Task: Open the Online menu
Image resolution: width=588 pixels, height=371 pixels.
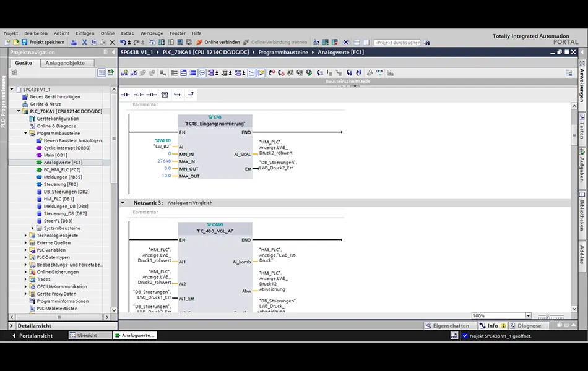Action: click(108, 33)
